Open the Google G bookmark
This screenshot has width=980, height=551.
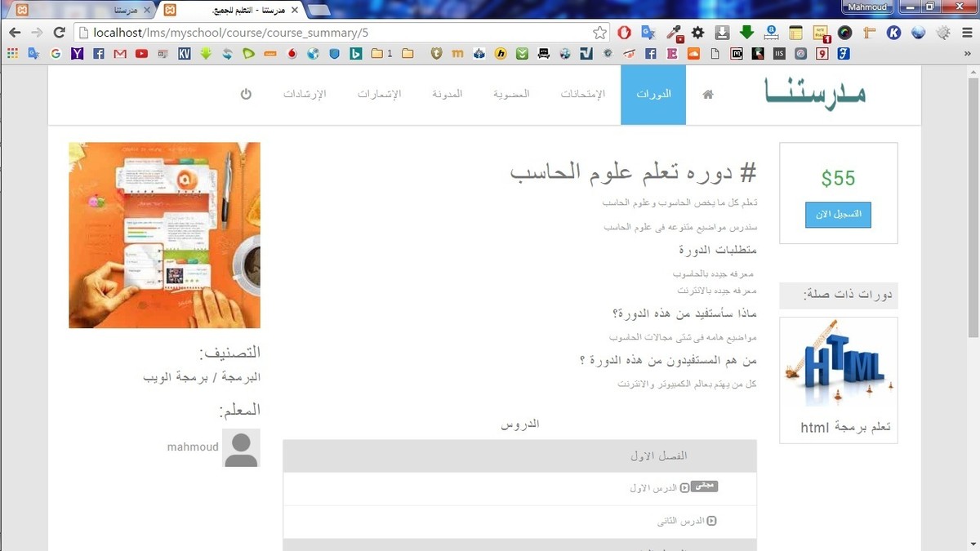coord(56,54)
